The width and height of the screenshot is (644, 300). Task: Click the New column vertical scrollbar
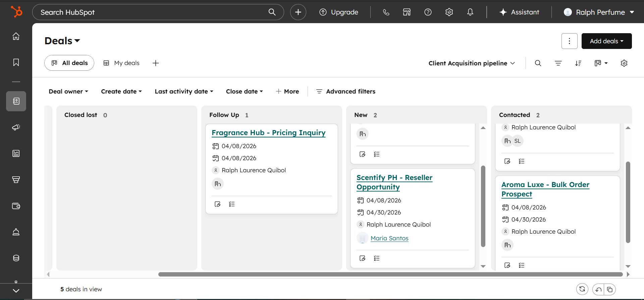(x=483, y=206)
